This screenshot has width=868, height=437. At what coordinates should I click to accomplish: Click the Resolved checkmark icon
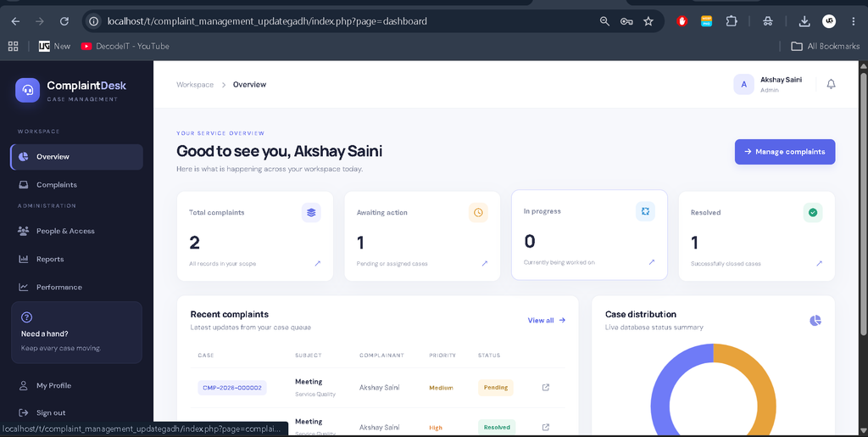813,213
